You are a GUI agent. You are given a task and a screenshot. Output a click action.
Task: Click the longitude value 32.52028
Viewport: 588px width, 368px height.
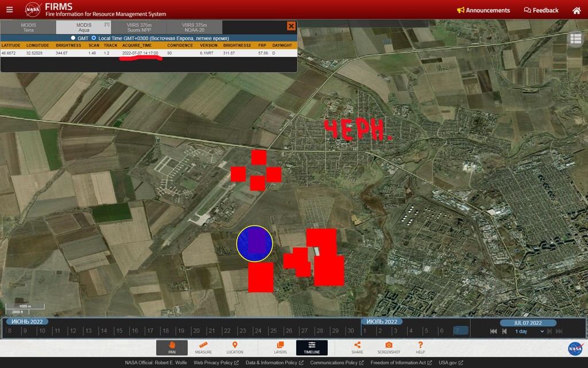click(34, 53)
